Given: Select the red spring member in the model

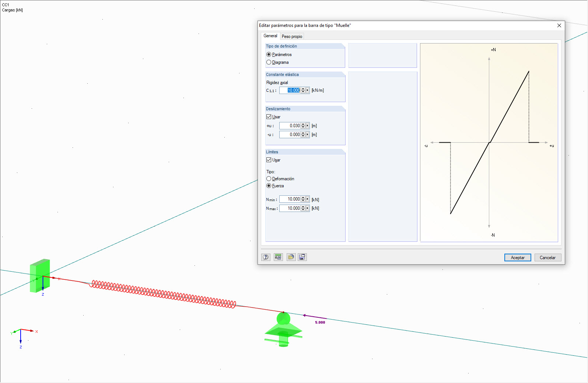Looking at the screenshot, I should pyautogui.click(x=164, y=294).
